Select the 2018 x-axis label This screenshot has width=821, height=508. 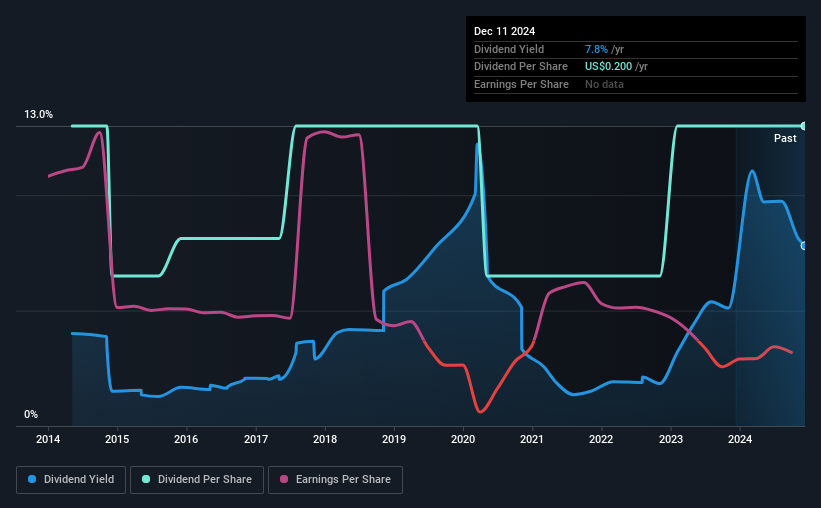(x=325, y=439)
